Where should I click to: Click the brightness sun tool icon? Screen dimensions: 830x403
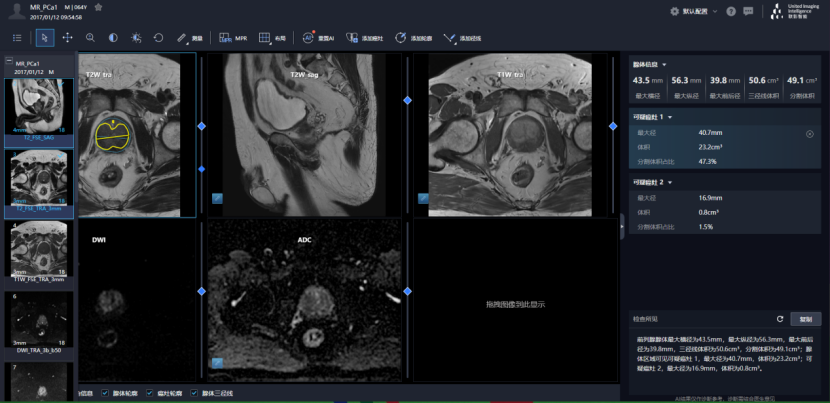click(136, 38)
